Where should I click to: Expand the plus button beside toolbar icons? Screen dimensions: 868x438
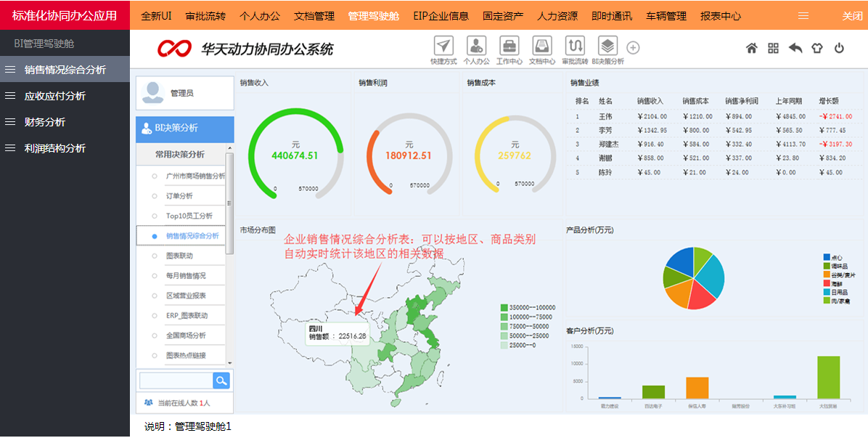coord(633,47)
